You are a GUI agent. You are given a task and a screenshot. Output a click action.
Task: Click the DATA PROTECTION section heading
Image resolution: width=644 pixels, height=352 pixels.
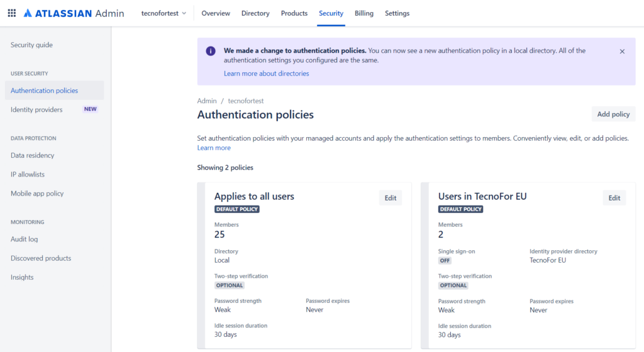pos(33,138)
